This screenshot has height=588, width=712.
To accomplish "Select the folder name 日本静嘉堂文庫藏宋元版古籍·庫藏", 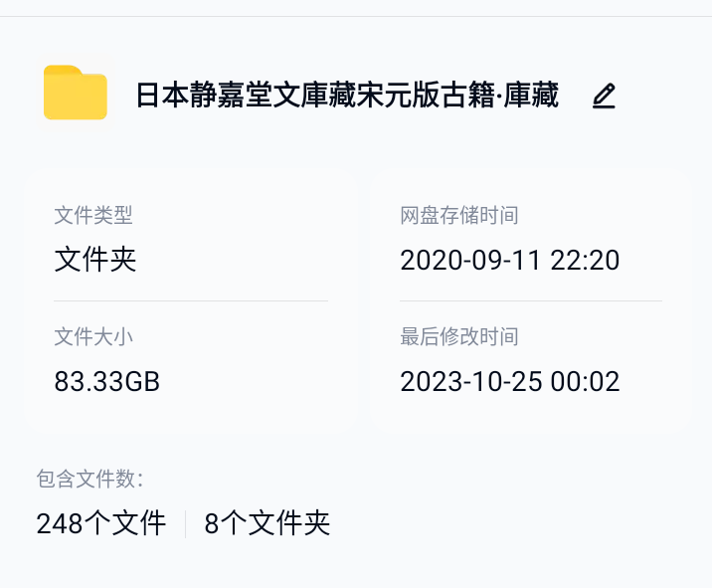I will (x=347, y=96).
